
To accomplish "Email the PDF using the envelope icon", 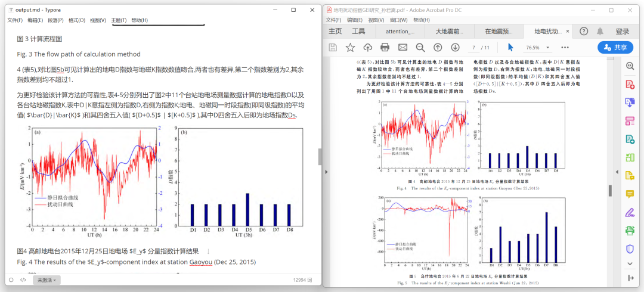I will click(x=402, y=47).
